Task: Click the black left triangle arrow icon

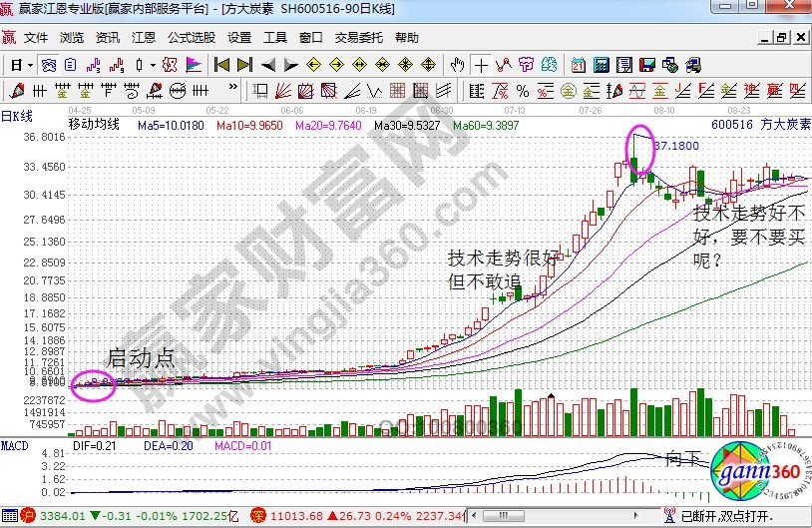Action: coord(267,65)
